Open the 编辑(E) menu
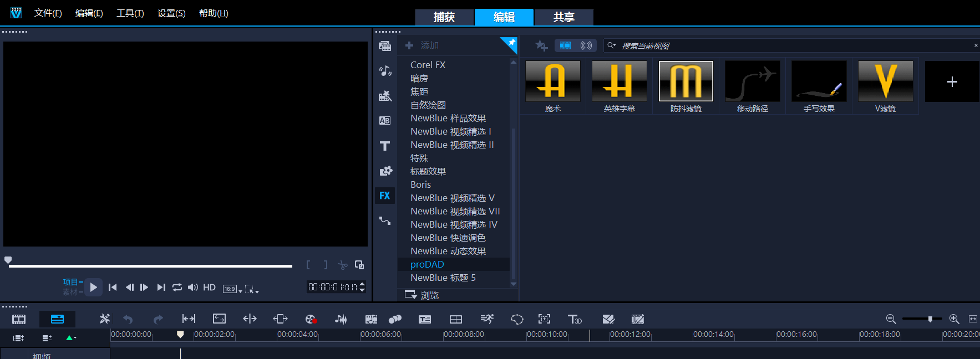 click(89, 13)
